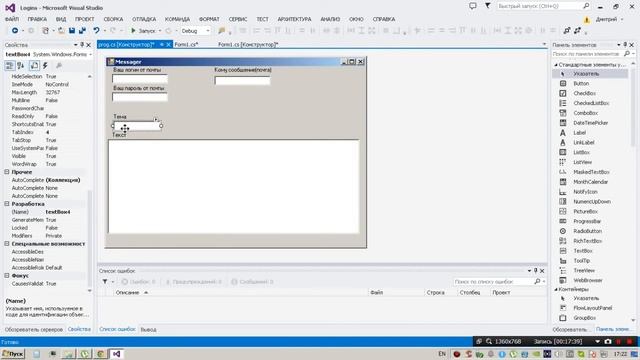Toggle alphabetical sorting in Properties grid
This screenshot has height=360, width=640.
[20, 65]
